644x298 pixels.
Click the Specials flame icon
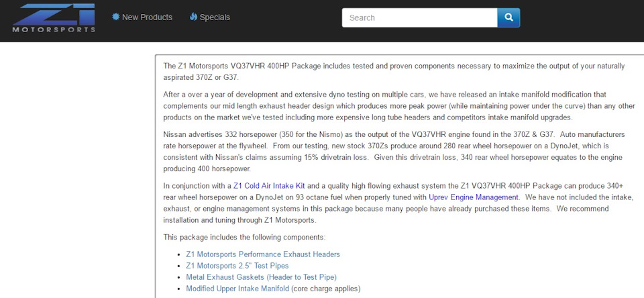pos(193,17)
